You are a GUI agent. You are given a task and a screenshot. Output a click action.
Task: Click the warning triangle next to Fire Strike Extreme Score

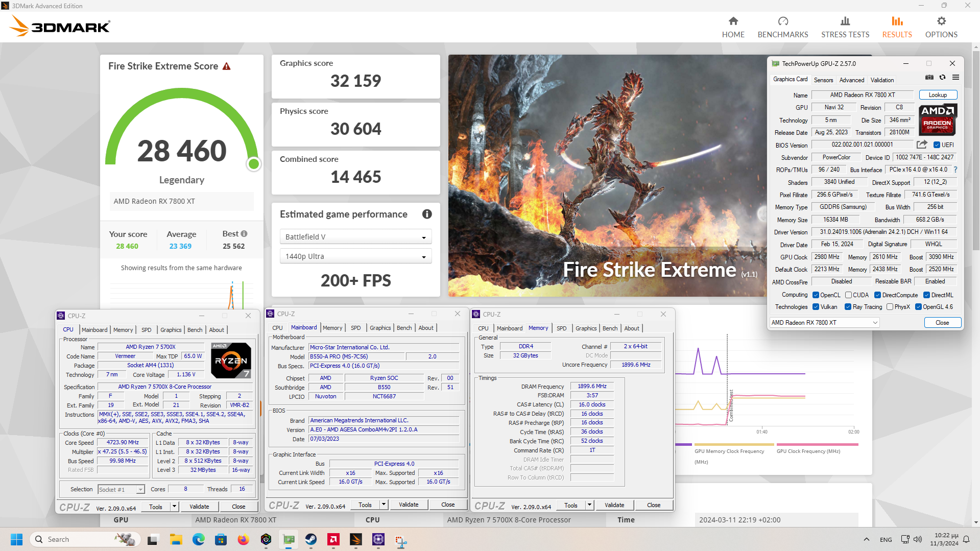point(227,66)
